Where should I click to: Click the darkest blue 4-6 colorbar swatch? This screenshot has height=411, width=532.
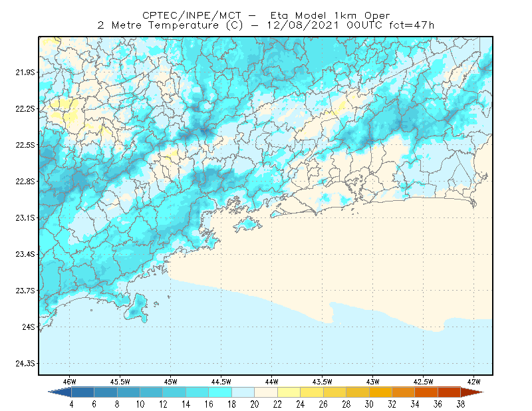tap(82, 392)
